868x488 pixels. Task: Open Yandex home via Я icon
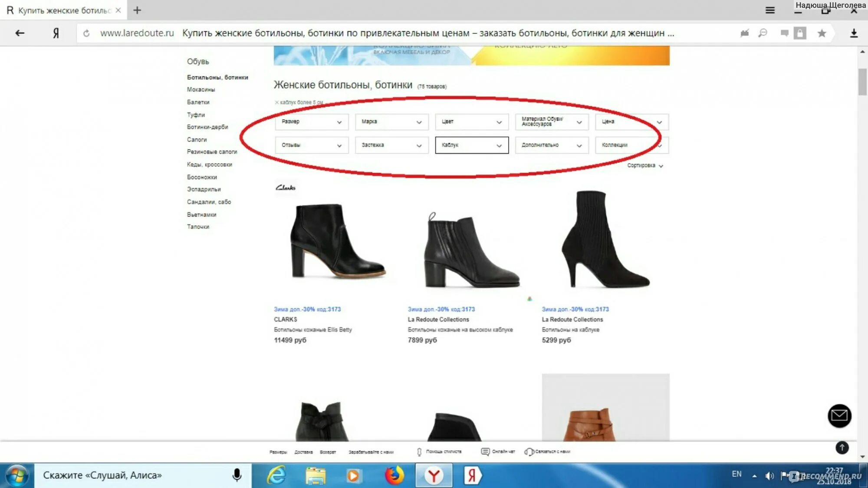click(x=56, y=33)
